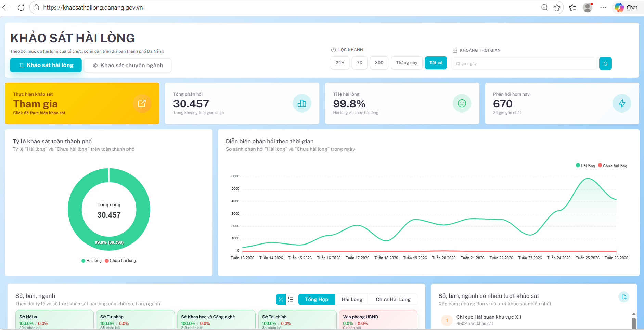The width and height of the screenshot is (644, 330).
Task: Switch to the percentage view icon
Action: [x=281, y=299]
